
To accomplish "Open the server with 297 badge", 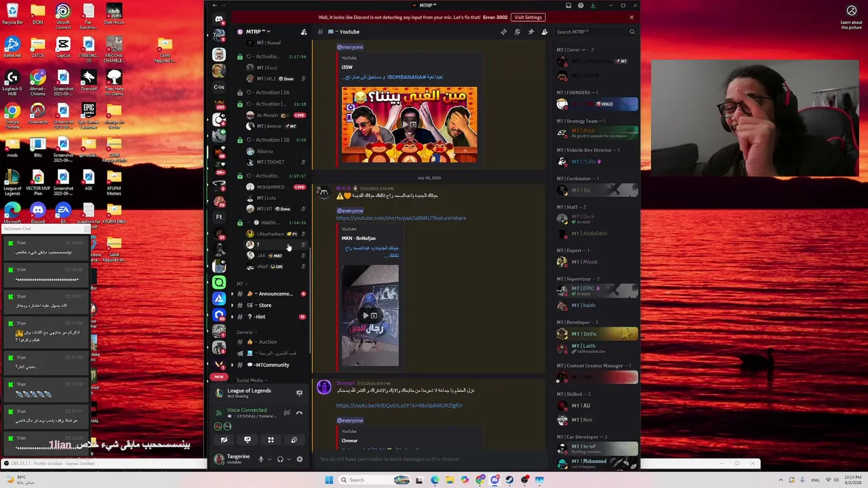I will click(218, 103).
